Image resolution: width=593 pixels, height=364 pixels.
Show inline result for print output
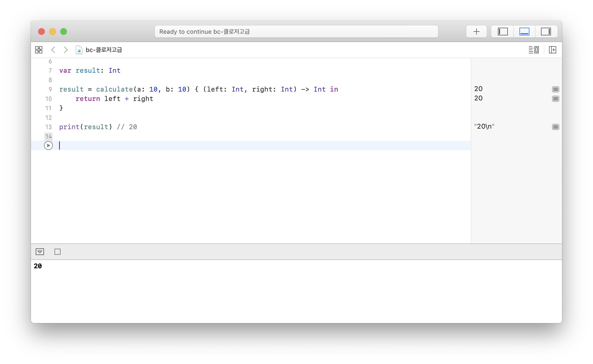click(555, 127)
